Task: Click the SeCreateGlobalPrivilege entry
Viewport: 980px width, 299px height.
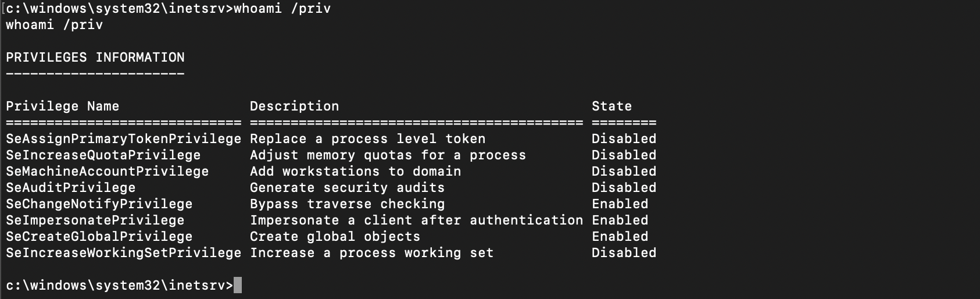Action: pos(99,237)
